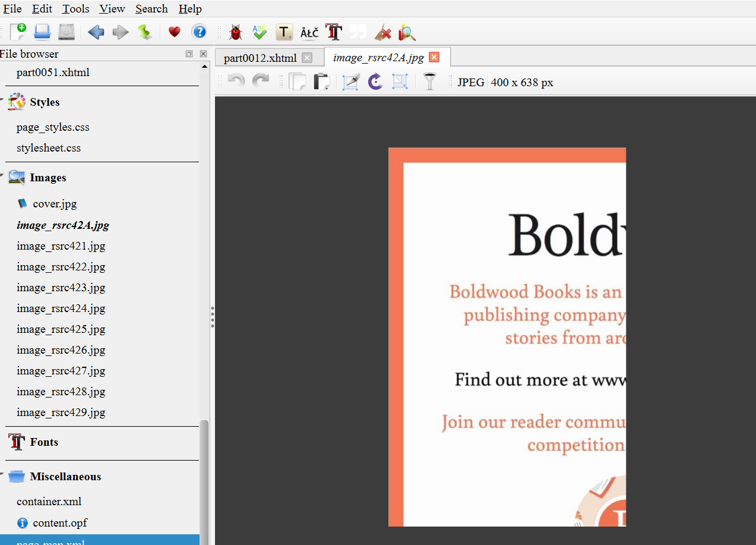Insert special character with ÅŁČ icon
The image size is (756, 545).
point(309,32)
